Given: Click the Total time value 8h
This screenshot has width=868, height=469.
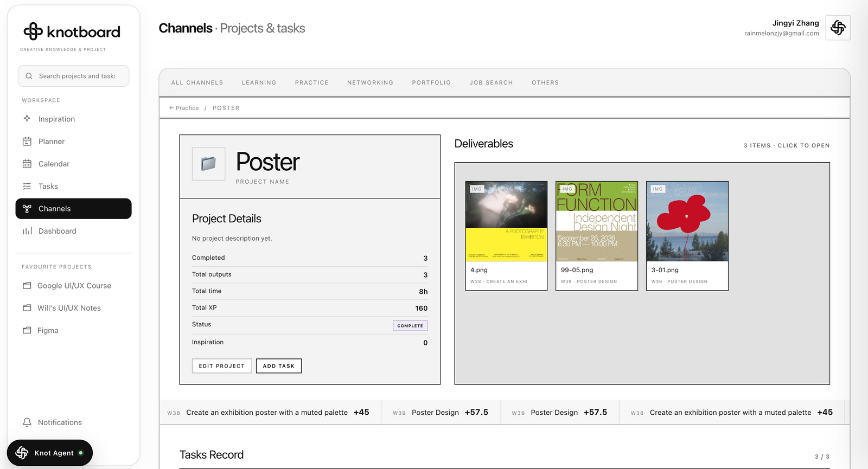Looking at the screenshot, I should [x=423, y=291].
